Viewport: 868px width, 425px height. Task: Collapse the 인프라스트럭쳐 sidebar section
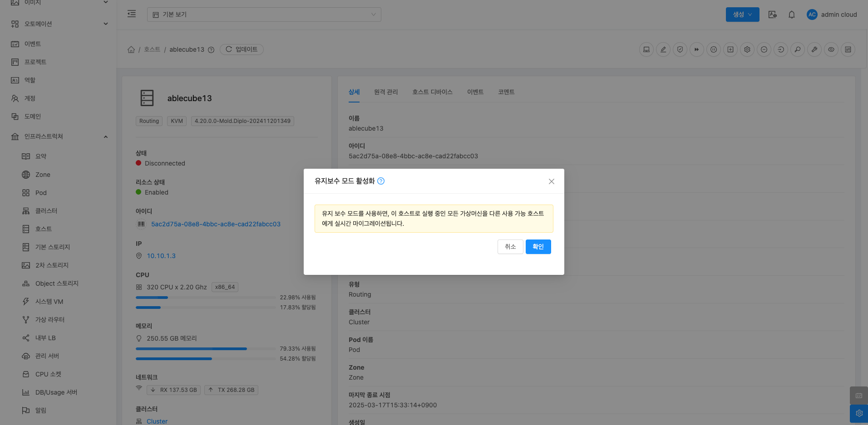(105, 137)
